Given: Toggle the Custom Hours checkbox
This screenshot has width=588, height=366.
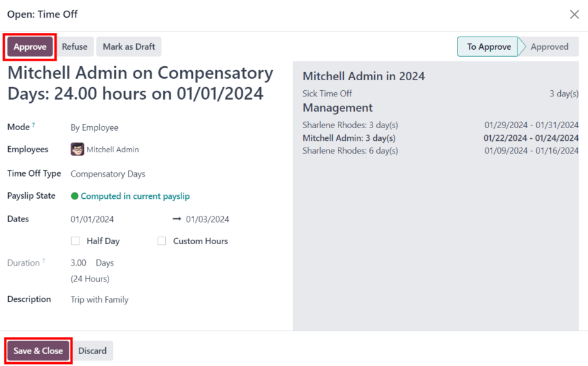Looking at the screenshot, I should (162, 241).
